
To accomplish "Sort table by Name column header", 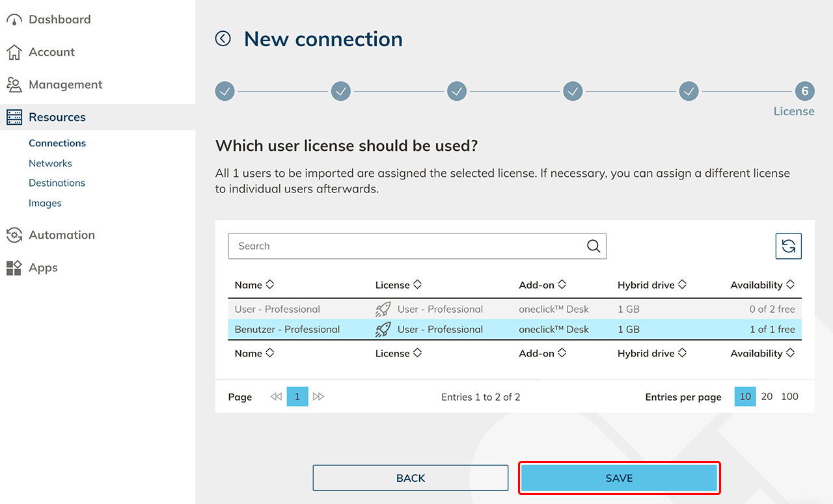I will [254, 285].
